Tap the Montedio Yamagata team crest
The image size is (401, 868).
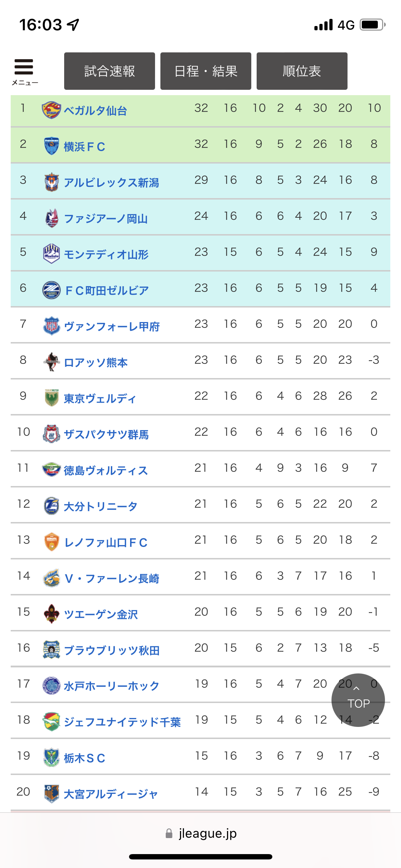coord(51,254)
